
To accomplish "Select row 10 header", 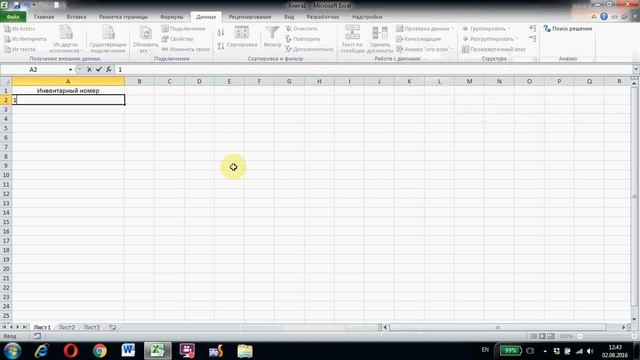I will coord(6,175).
